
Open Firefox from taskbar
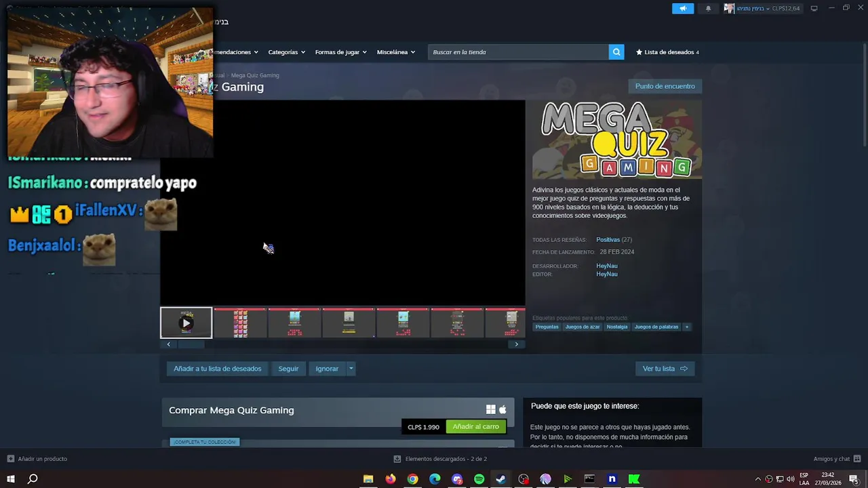coord(391,479)
